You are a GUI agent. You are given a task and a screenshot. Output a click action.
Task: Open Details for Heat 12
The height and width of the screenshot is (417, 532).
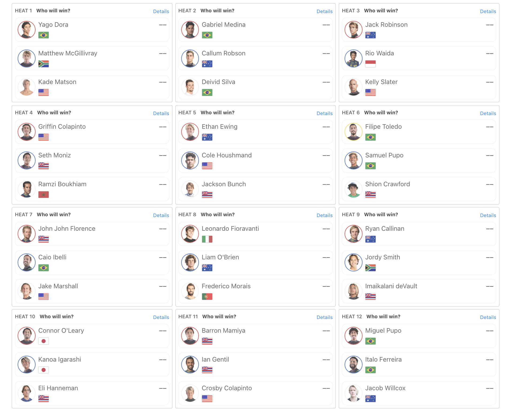(488, 317)
